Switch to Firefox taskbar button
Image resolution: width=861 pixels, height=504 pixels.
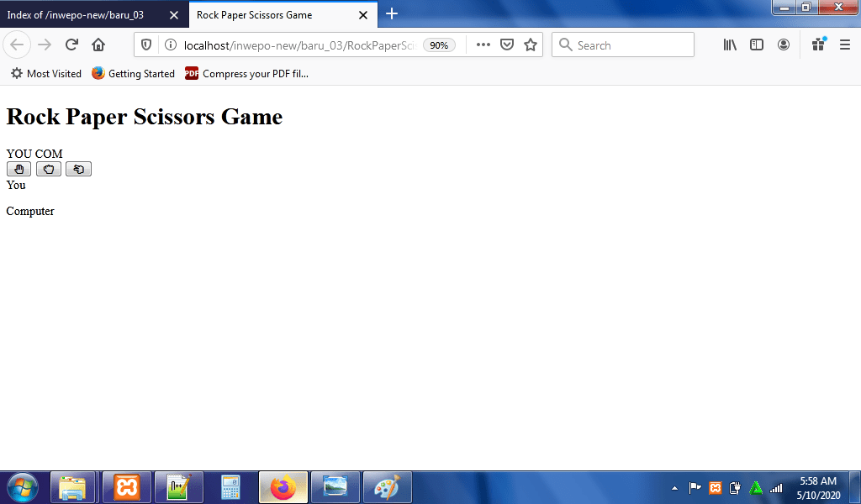[283, 487]
